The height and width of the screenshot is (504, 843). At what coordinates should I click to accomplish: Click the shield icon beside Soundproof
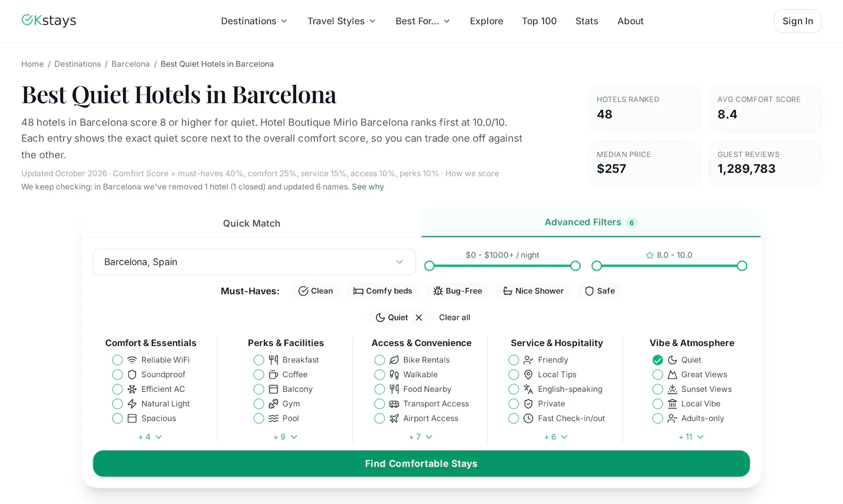pyautogui.click(x=132, y=374)
